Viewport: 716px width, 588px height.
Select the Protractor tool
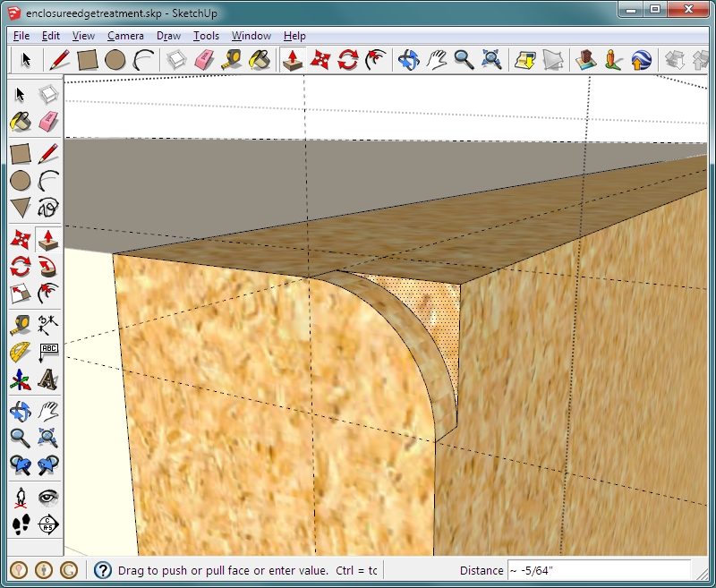coord(20,352)
